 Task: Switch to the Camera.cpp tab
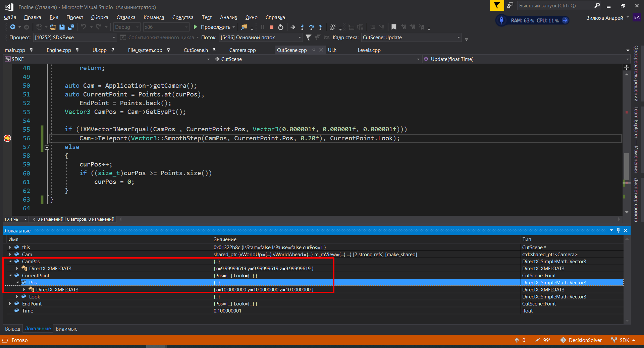coord(242,50)
